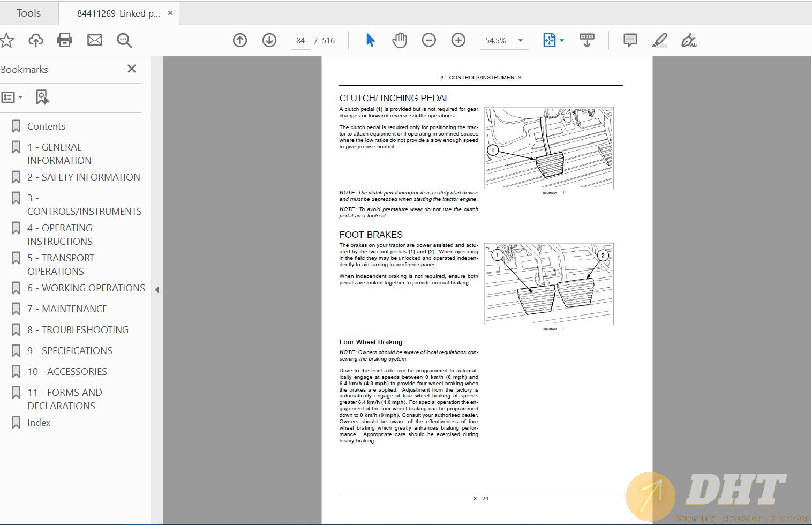Image resolution: width=812 pixels, height=525 pixels.
Task: Click the page number input field
Action: pos(300,41)
